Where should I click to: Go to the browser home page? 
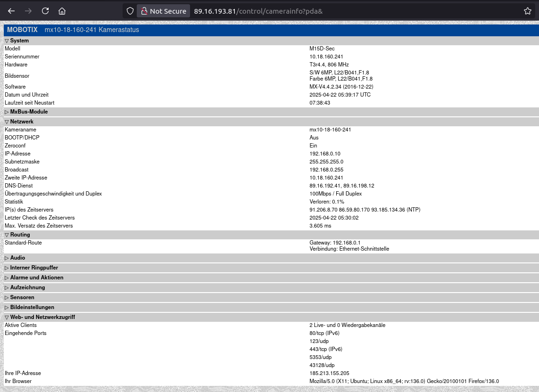coord(62,11)
